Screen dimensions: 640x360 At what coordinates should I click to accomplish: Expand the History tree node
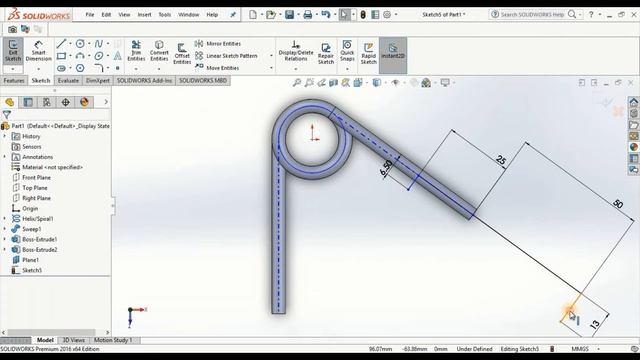pyautogui.click(x=5, y=136)
